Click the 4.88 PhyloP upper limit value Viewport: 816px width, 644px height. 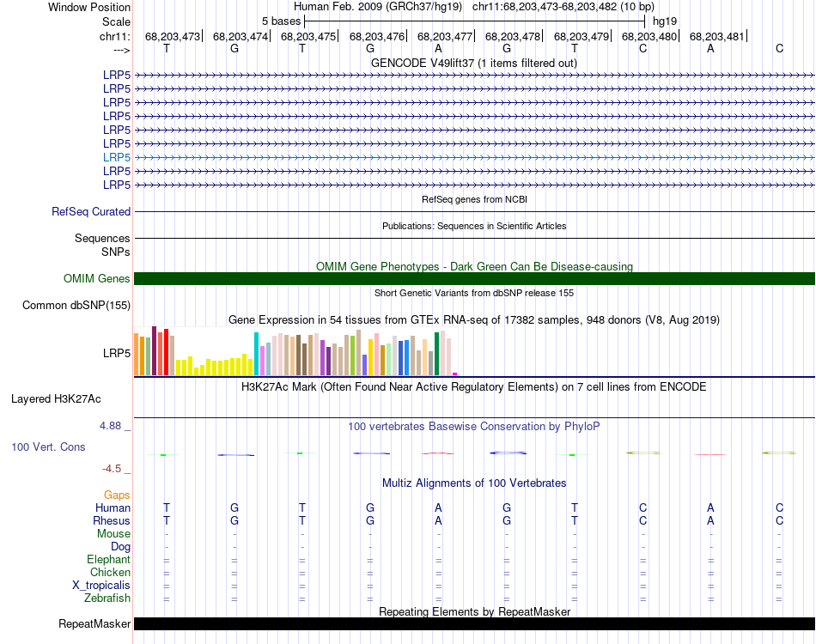pos(110,426)
